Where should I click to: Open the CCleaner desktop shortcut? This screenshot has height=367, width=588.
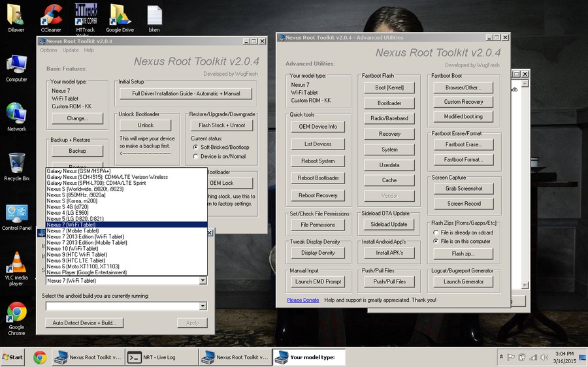tap(51, 18)
